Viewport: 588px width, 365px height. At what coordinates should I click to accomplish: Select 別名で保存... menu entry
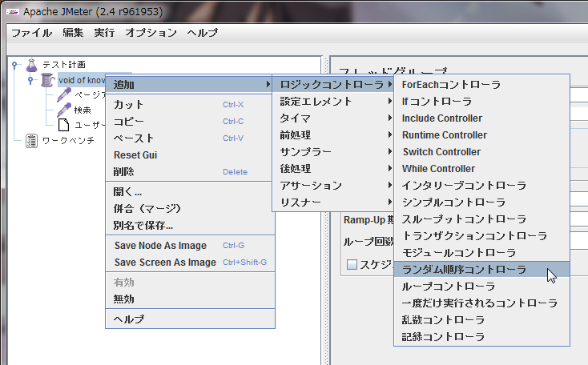point(189,226)
